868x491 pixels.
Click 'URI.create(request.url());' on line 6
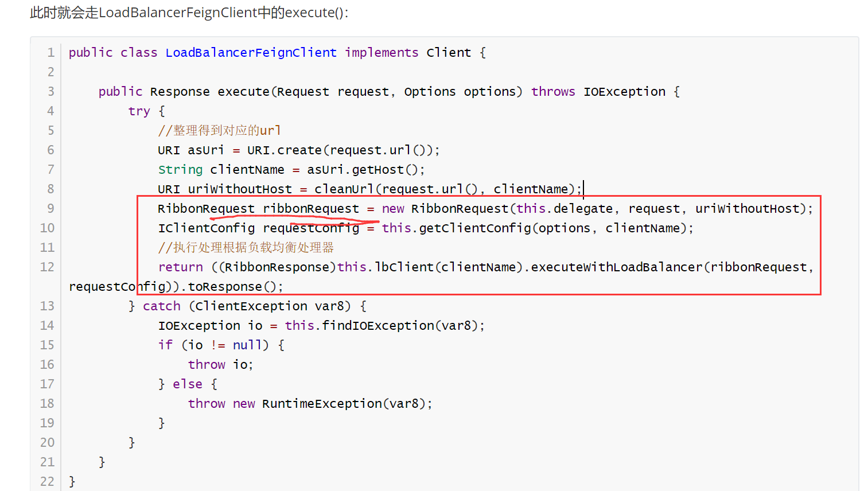click(344, 150)
